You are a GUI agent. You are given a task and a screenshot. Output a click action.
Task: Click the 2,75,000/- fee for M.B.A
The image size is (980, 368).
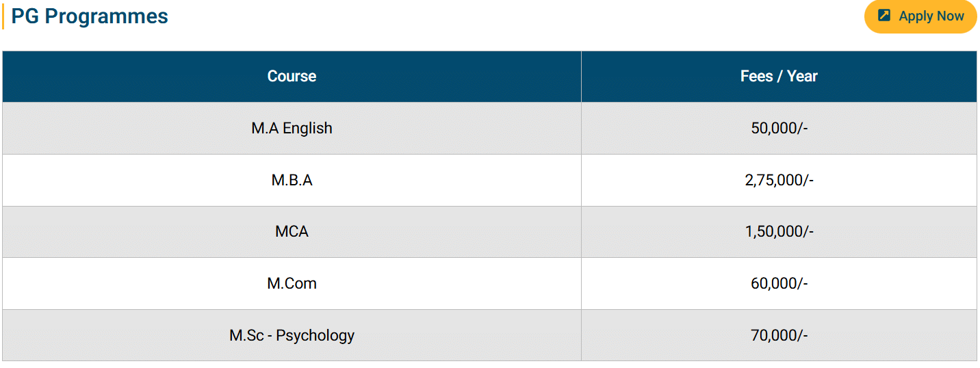(779, 181)
